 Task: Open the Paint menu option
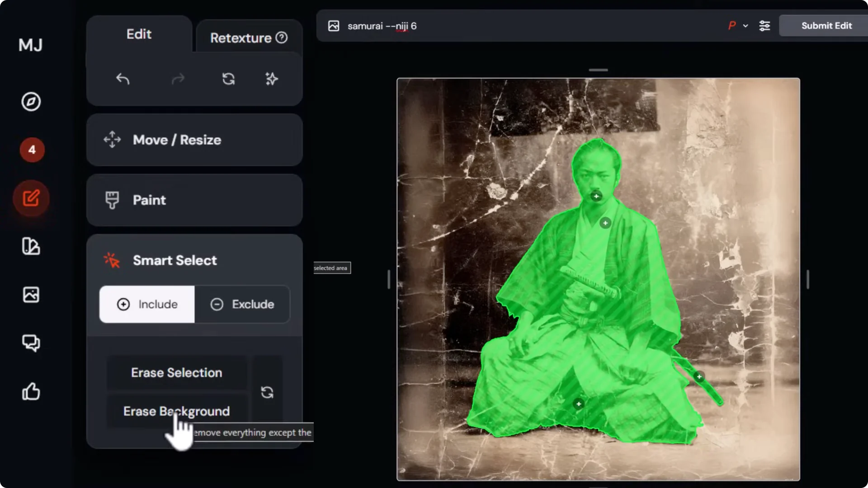tap(149, 200)
